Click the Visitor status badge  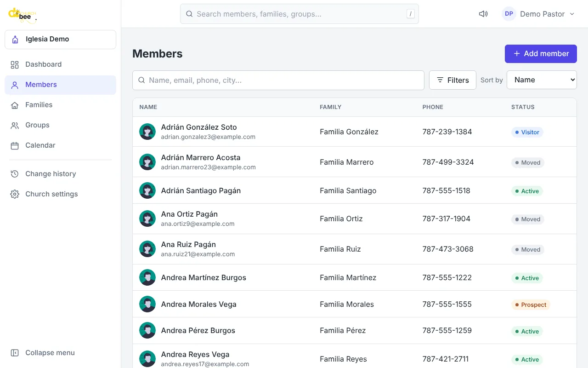click(527, 132)
